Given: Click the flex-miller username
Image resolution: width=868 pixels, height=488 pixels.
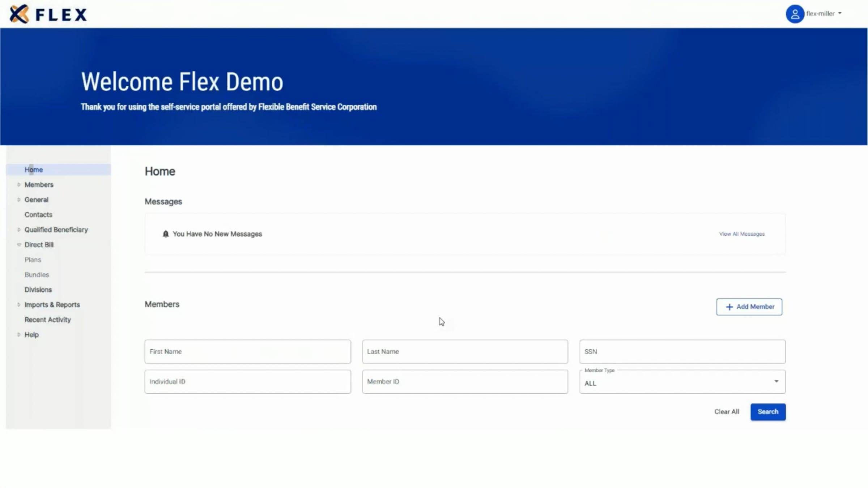Looking at the screenshot, I should pos(820,14).
